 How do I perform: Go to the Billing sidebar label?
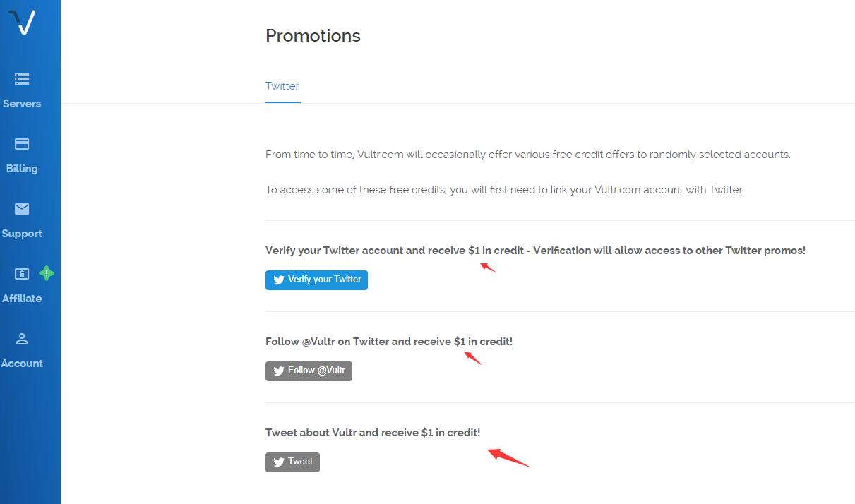(x=22, y=169)
